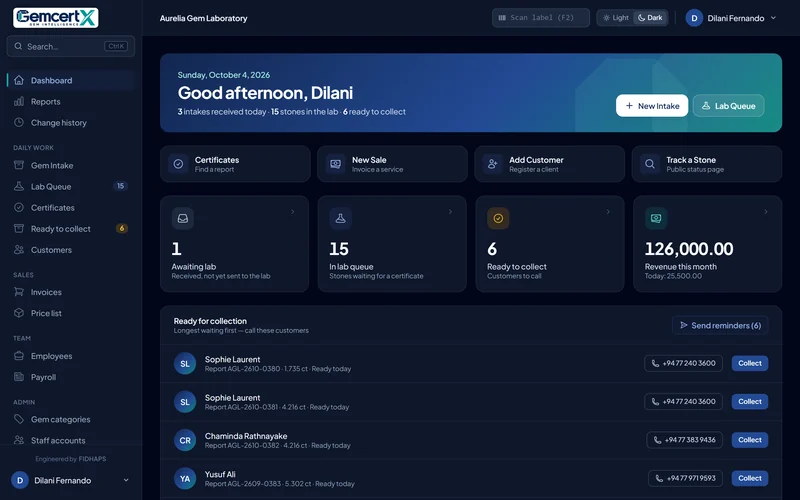Click SL avatar of report AGL-2610-0380
800x500 pixels.
185,364
